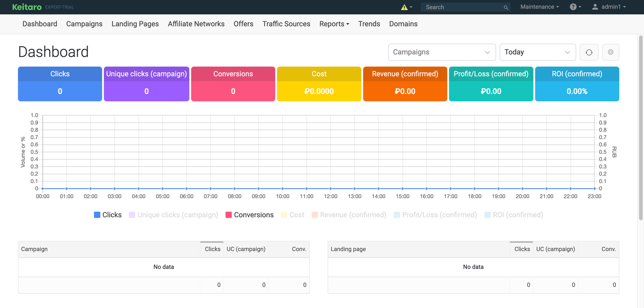
Task: Expand the Campaigns filter dropdown
Action: click(x=442, y=52)
